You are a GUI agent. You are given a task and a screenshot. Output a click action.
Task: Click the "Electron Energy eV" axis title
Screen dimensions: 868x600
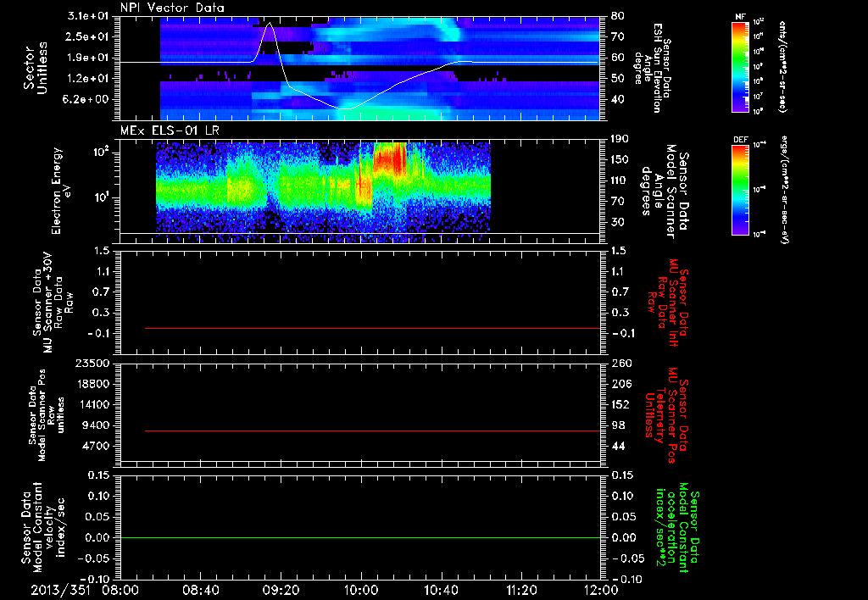(x=61, y=191)
